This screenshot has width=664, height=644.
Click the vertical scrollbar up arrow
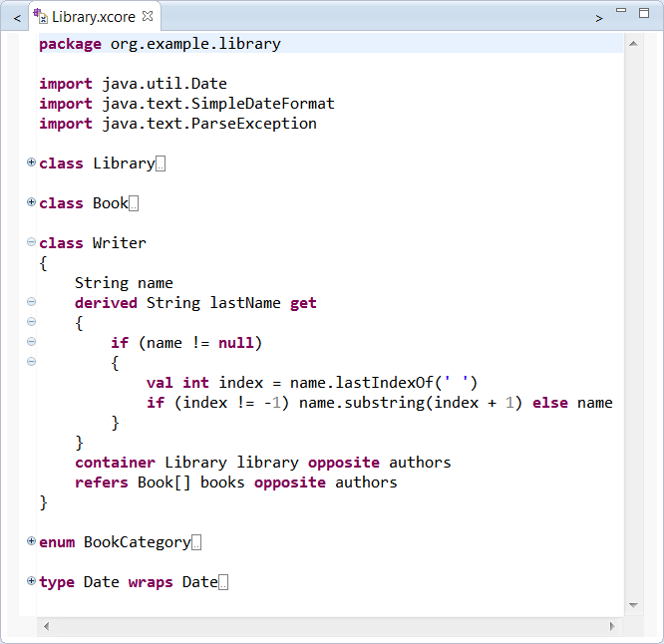(x=633, y=41)
